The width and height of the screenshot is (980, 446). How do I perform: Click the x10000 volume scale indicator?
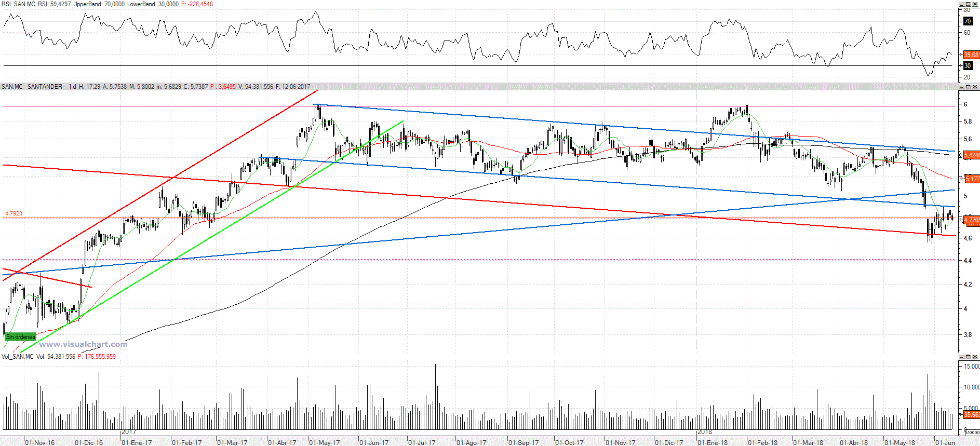point(972,432)
